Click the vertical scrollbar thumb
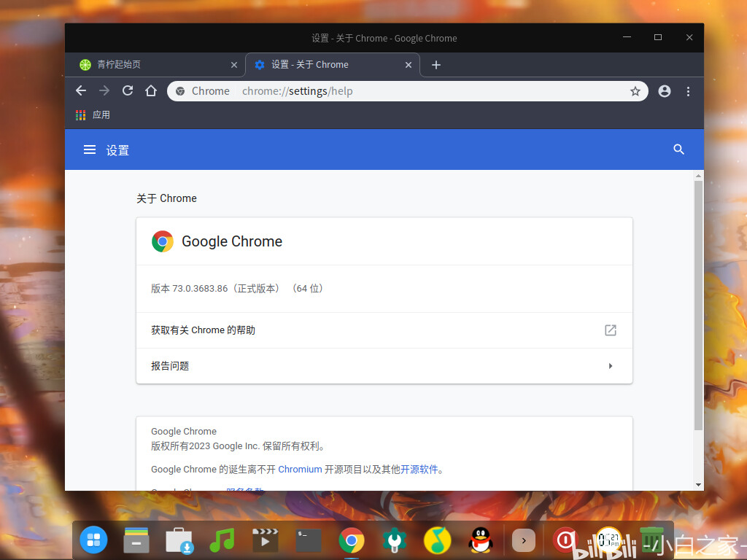This screenshot has height=560, width=747. (698, 305)
